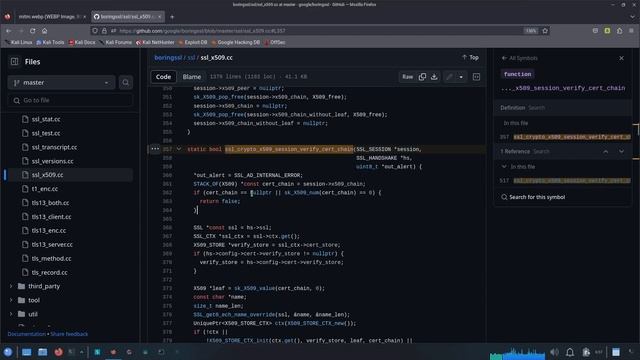This screenshot has height=360, width=640.
Task: Open ssl_test.cc in file tree
Action: [x=46, y=133]
